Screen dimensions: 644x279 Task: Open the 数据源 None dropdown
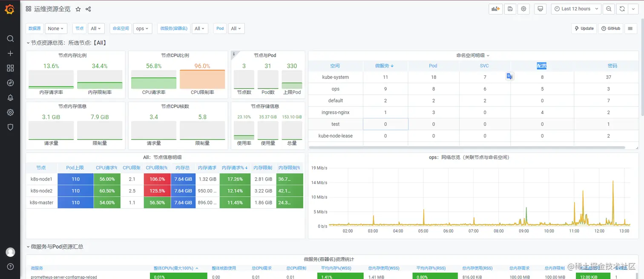click(56, 29)
